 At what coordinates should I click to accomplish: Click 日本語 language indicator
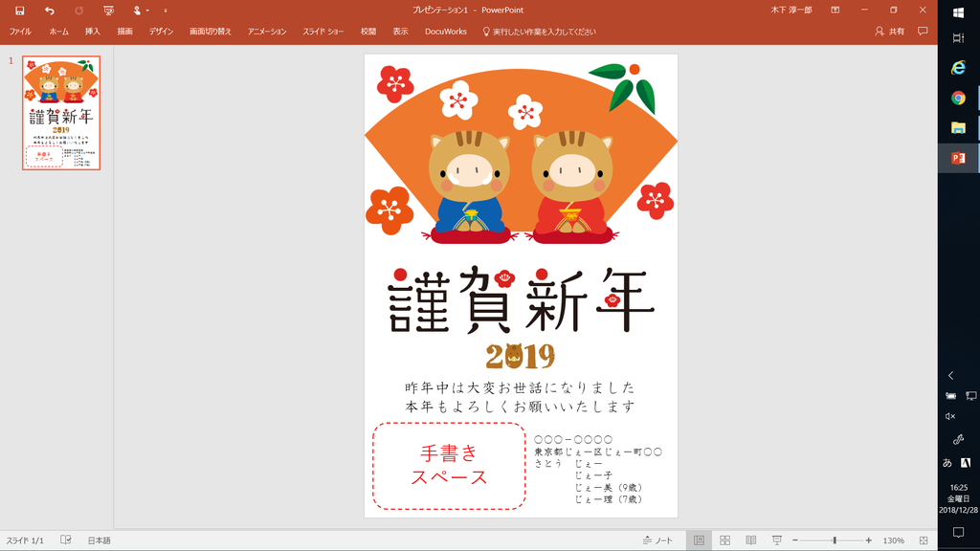coord(99,540)
